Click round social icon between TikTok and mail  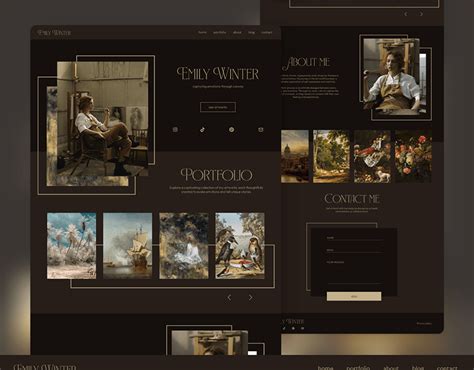coord(232,130)
